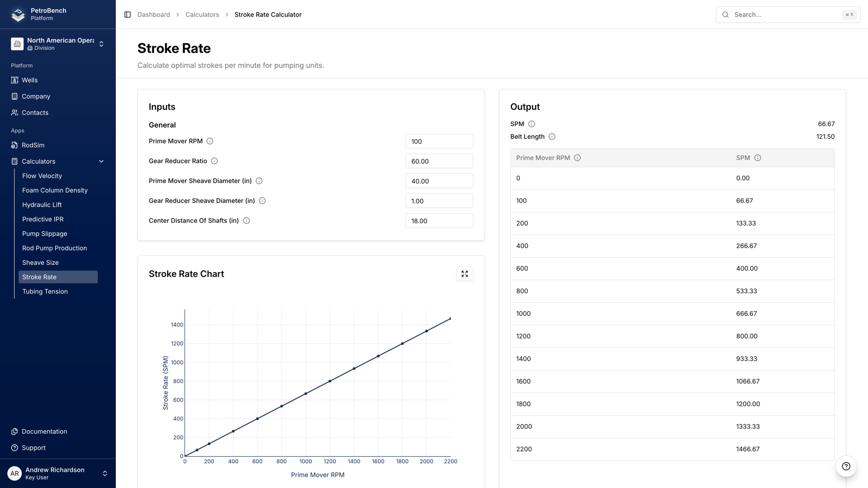Navigate to Dashboard via breadcrumb
The image size is (868, 488).
point(154,14)
